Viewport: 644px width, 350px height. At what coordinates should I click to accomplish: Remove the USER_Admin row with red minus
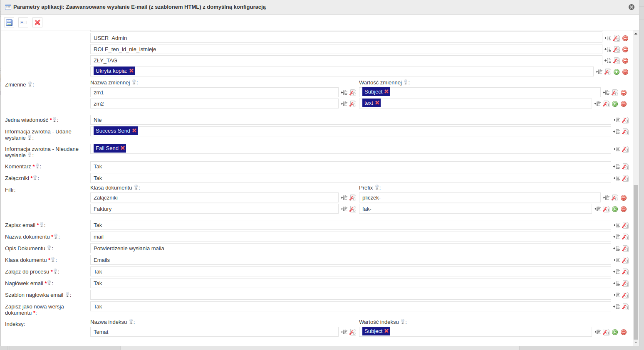pos(625,38)
